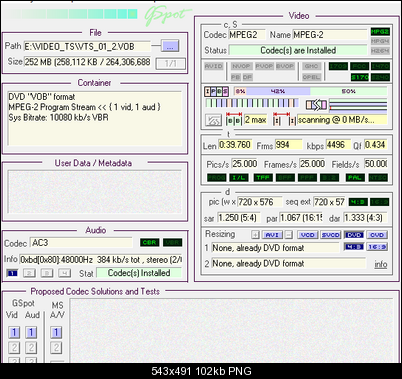Screen dimensions: 402x379
Task: Click the consecutive B-frames icon
Action: [x=234, y=119]
